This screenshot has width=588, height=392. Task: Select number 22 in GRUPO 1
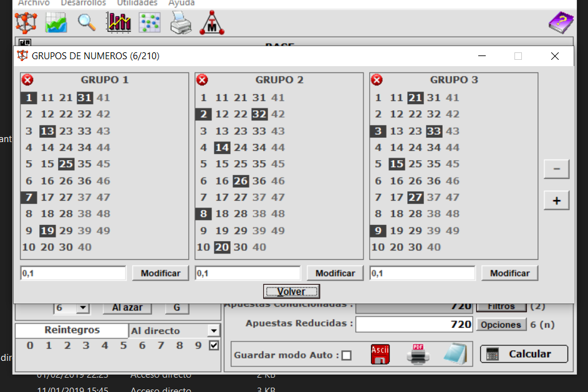[66, 114]
